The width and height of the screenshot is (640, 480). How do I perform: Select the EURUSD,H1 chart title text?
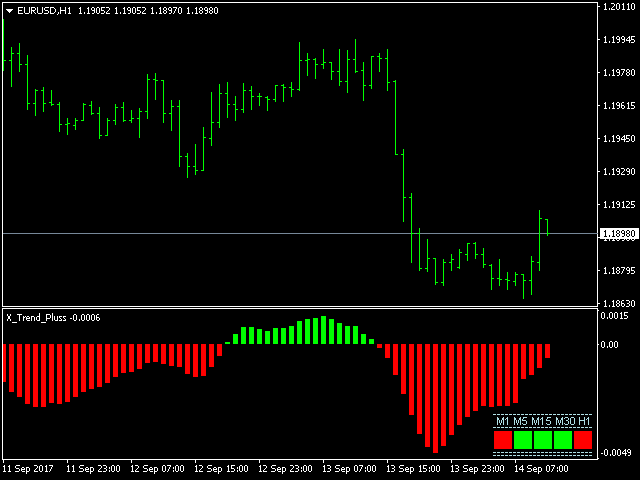coord(44,11)
